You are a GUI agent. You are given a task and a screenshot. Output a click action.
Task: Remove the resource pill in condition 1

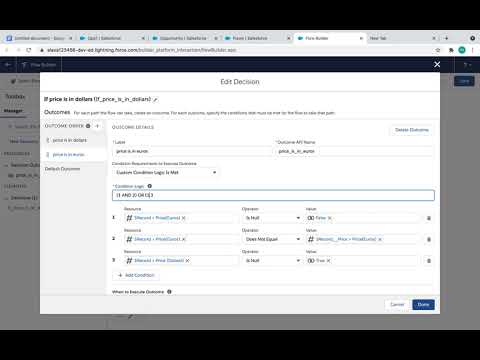point(184,218)
